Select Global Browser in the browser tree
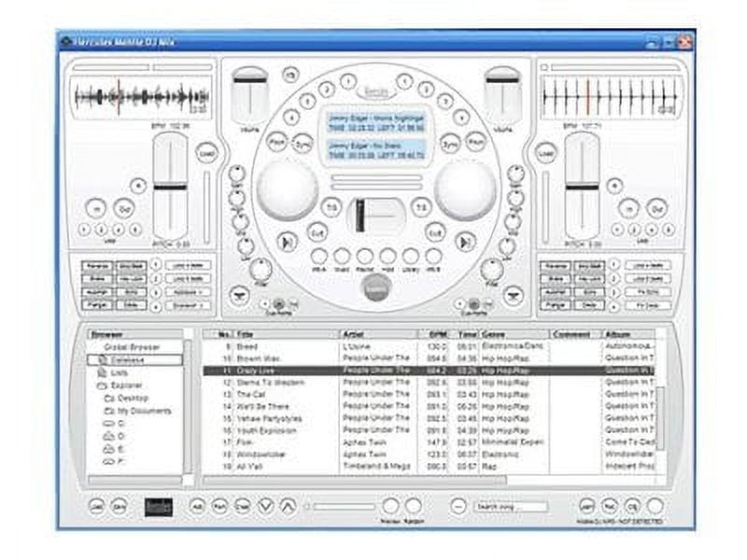Screen dimensions: 747x560 pos(132,347)
